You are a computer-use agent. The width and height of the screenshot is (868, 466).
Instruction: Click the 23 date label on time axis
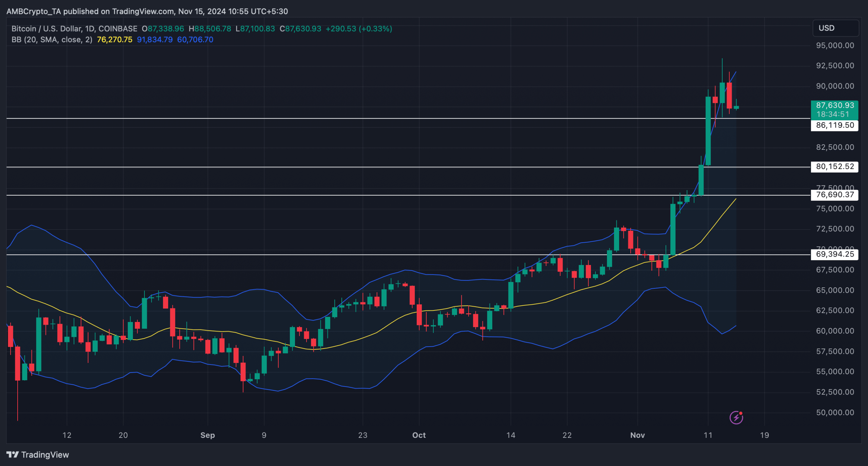pyautogui.click(x=363, y=435)
